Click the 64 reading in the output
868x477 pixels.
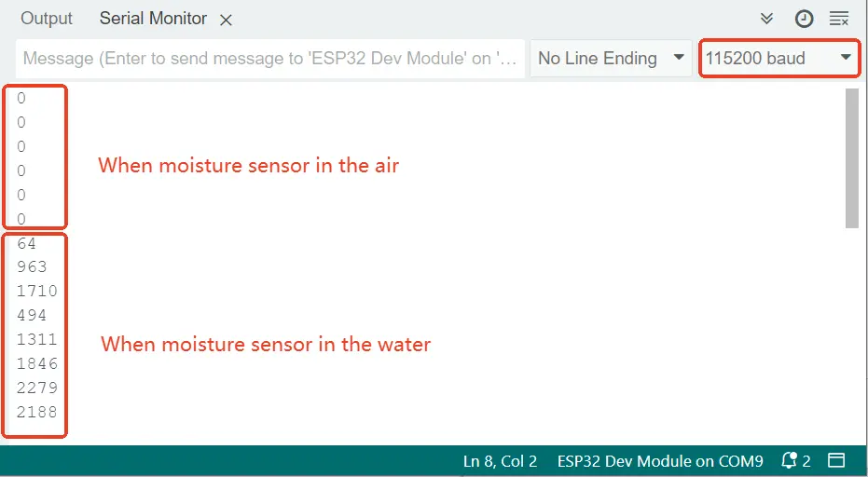pyautogui.click(x=27, y=243)
